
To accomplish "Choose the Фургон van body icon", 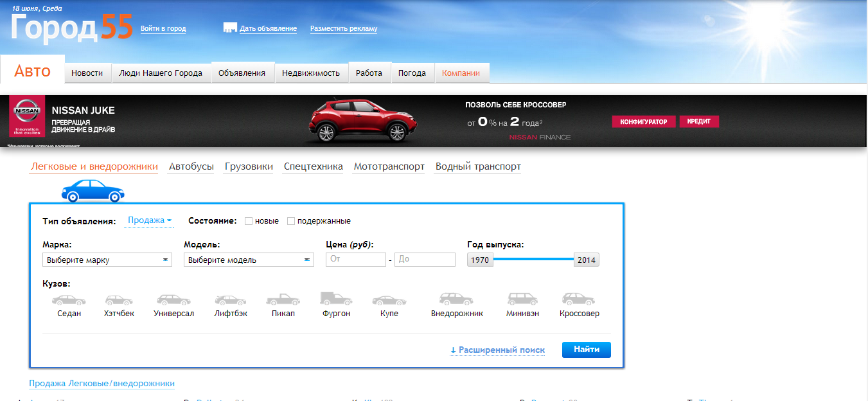I will [336, 299].
